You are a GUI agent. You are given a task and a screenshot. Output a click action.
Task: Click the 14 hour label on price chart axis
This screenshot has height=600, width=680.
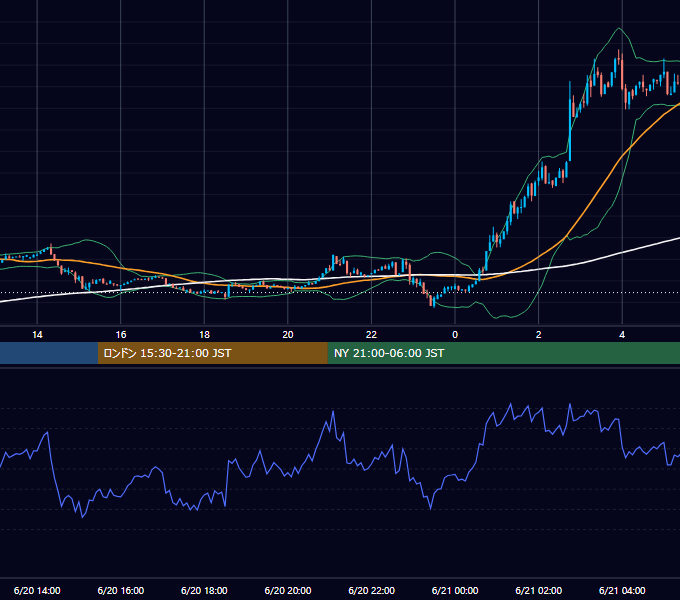[37, 335]
